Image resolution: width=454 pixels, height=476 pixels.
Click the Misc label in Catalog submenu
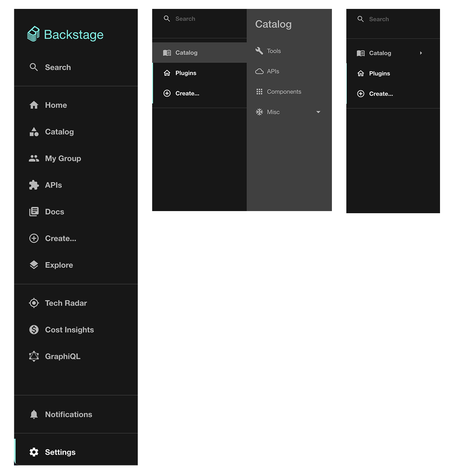(x=273, y=112)
